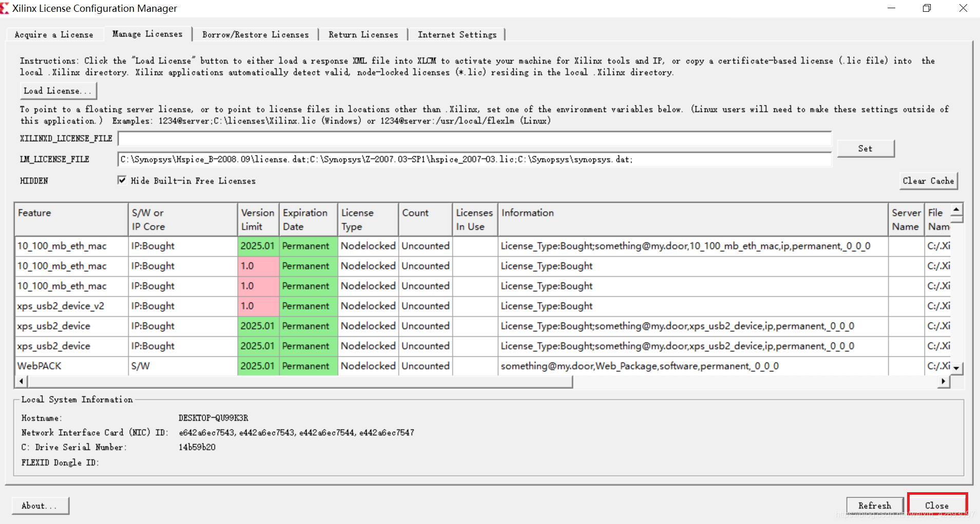Maximize or restore the window
Screen dimensions: 980x524
[x=927, y=8]
